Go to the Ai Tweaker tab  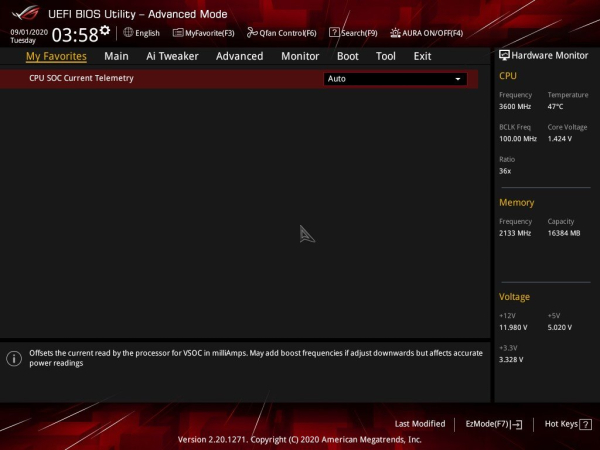coord(172,56)
